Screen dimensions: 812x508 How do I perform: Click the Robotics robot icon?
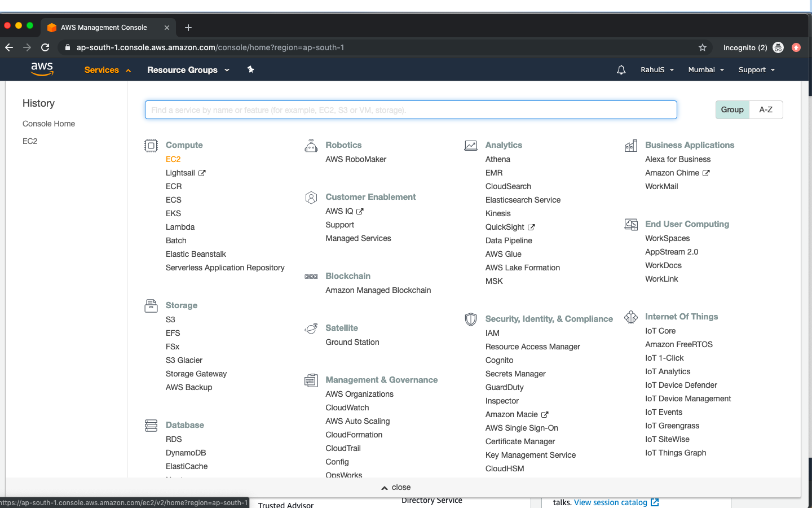coord(311,145)
